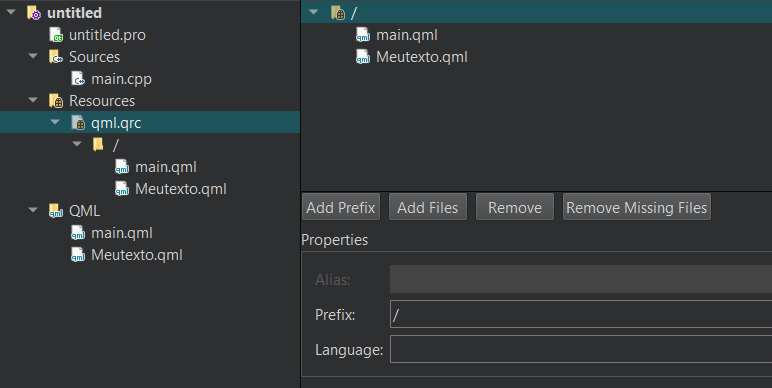Click the Resources folder lock icon
The image size is (772, 388).
[x=56, y=101]
